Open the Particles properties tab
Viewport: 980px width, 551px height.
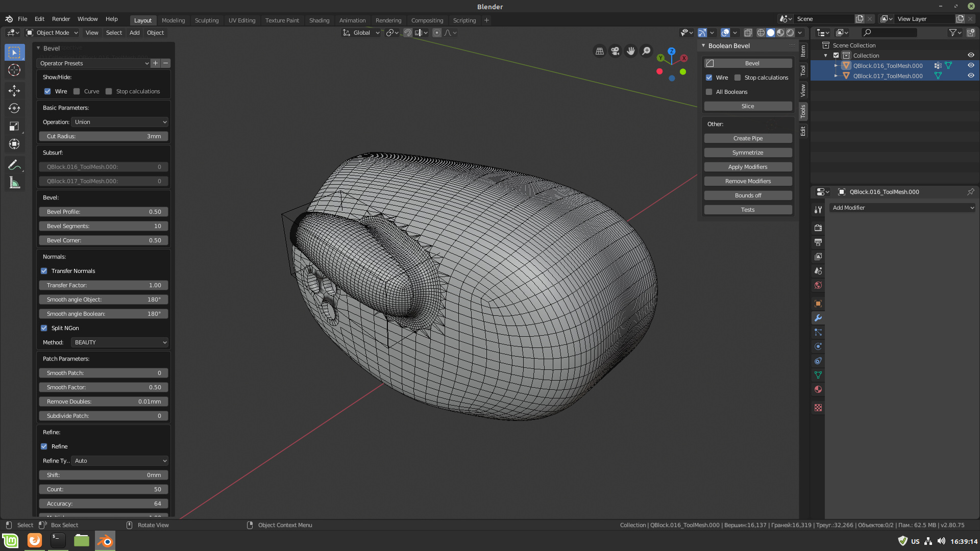click(x=818, y=332)
